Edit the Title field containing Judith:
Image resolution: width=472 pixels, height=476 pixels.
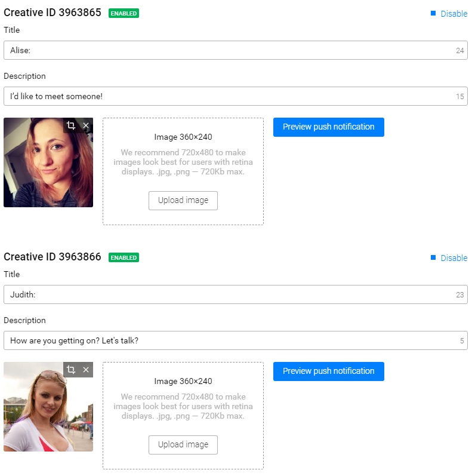click(x=236, y=294)
